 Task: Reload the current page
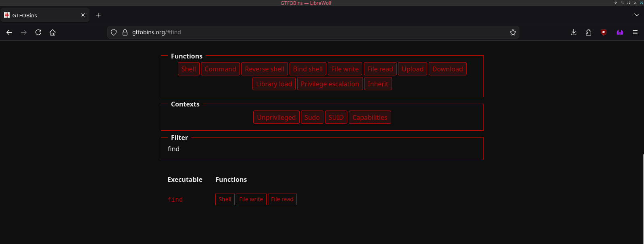tap(38, 32)
